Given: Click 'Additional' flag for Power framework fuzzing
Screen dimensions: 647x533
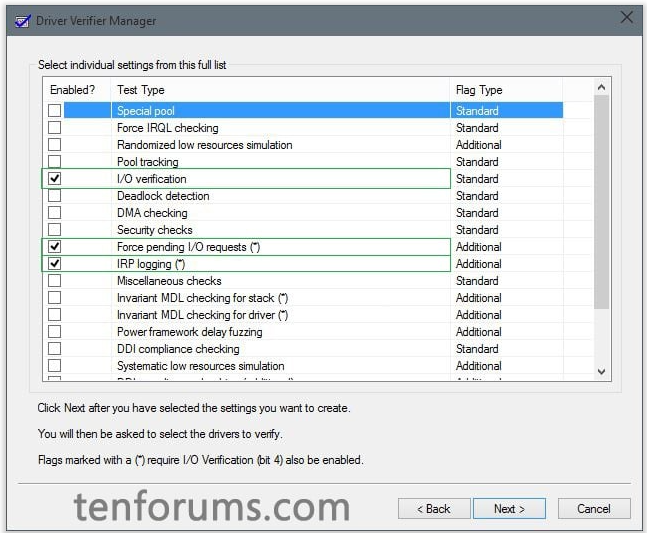Looking at the screenshot, I should pyautogui.click(x=479, y=332).
